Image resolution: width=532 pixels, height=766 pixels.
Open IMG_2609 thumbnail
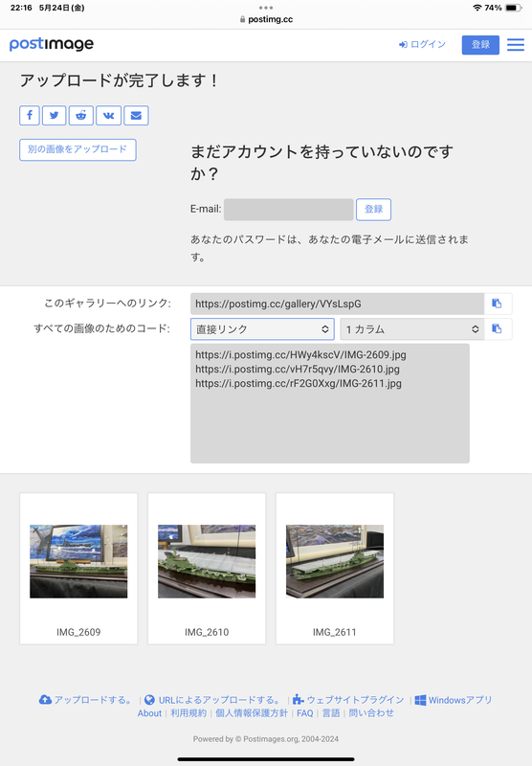78,561
